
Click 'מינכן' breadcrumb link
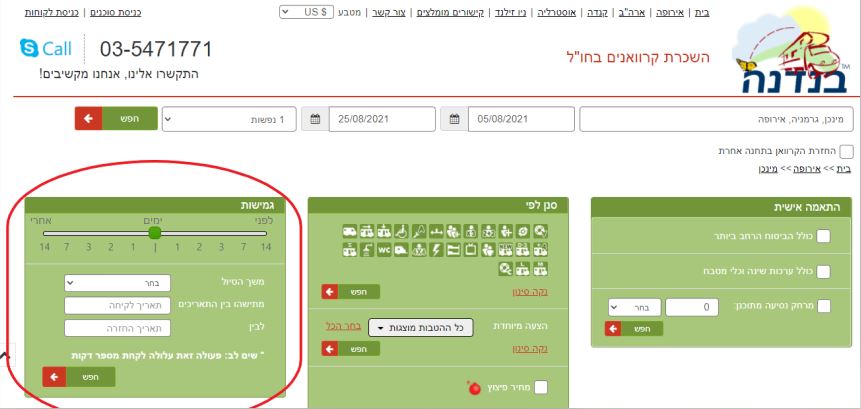point(768,169)
